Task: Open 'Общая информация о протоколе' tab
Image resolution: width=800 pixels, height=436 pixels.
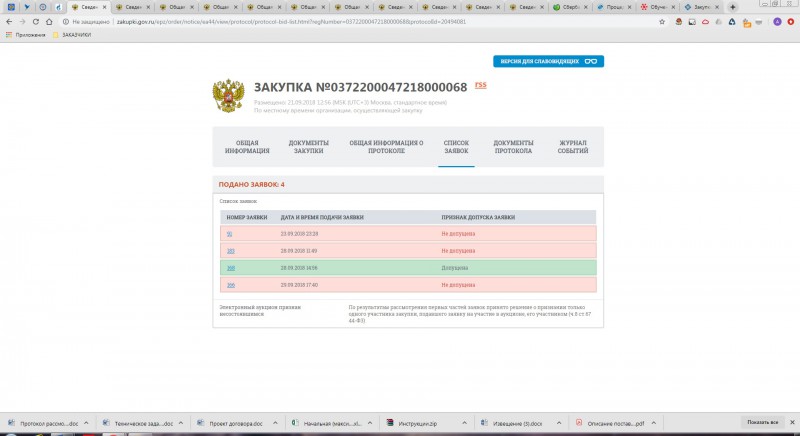Action: [386, 147]
